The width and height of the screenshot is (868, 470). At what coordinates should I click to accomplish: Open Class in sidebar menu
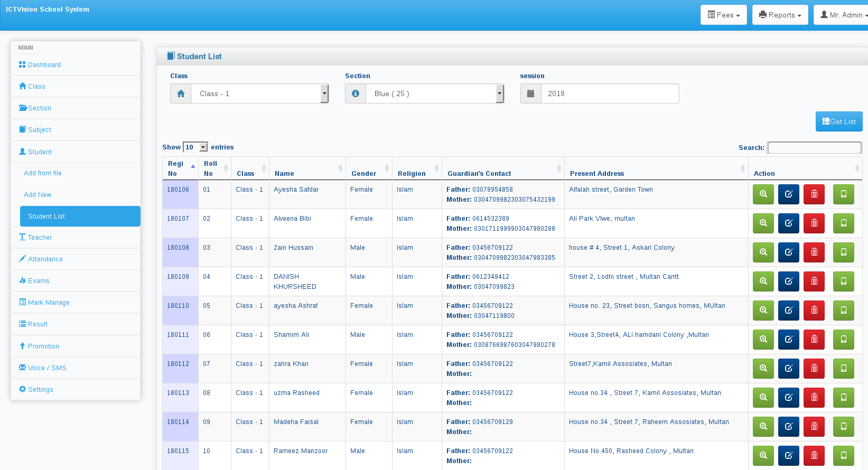76,87
